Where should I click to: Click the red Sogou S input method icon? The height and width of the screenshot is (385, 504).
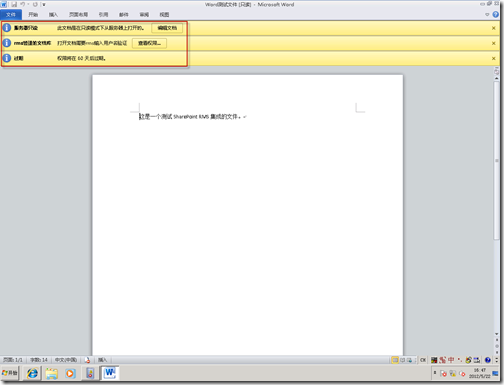tap(443, 360)
